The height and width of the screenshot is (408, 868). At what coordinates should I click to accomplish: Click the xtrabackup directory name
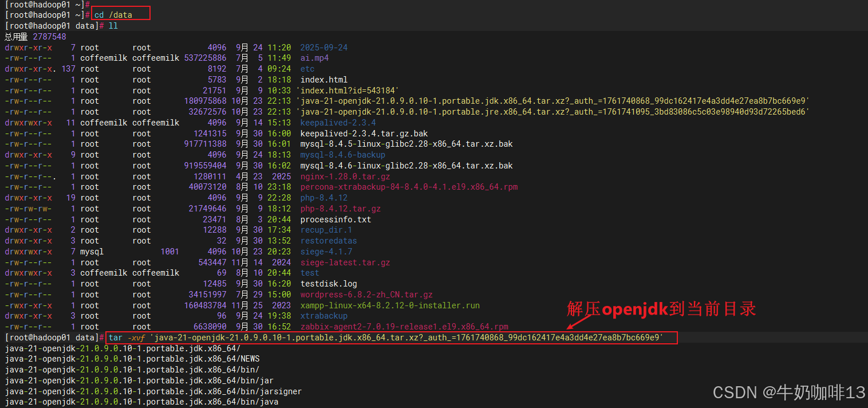pos(324,316)
